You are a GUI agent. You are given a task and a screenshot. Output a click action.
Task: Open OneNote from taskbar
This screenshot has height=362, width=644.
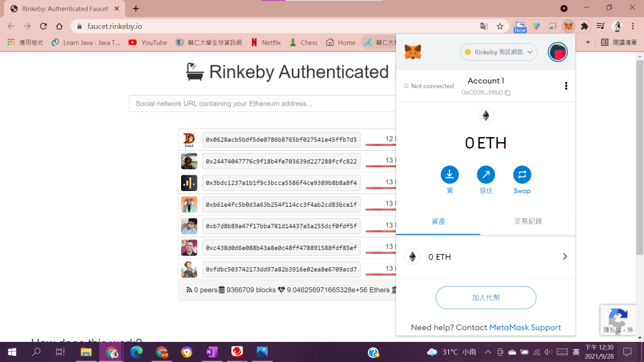(x=212, y=352)
